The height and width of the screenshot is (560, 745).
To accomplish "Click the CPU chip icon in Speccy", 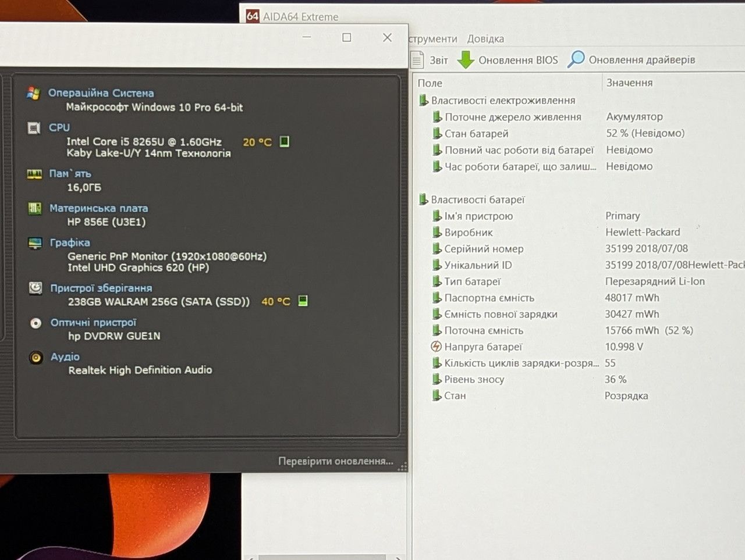I will pyautogui.click(x=34, y=127).
